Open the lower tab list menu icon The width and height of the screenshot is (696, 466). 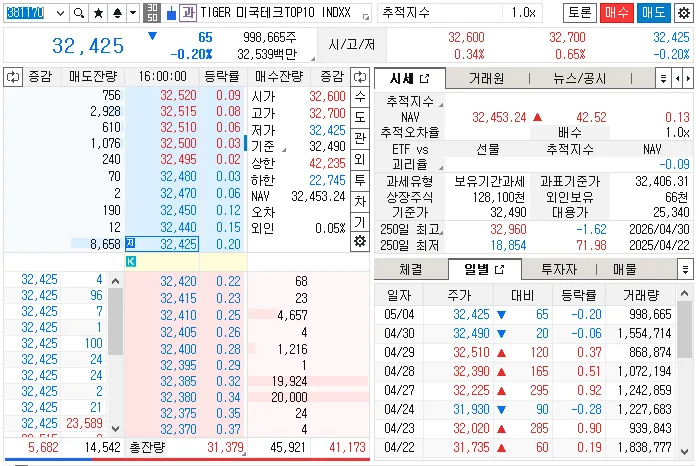685,269
